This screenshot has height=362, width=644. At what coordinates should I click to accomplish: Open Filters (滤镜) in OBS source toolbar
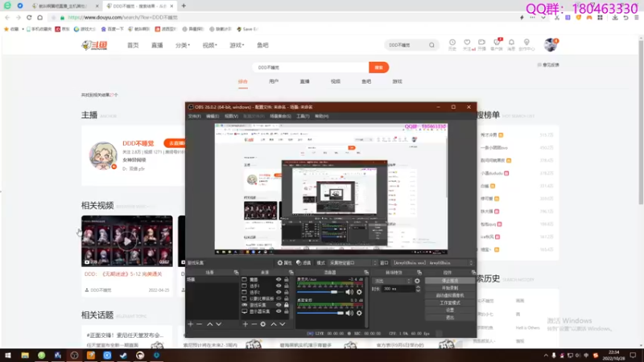[304, 263]
